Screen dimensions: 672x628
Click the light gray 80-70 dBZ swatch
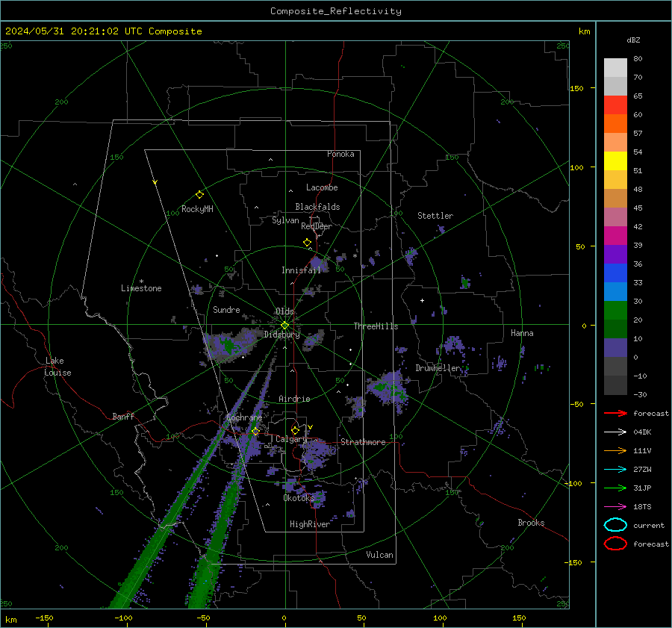pos(615,68)
